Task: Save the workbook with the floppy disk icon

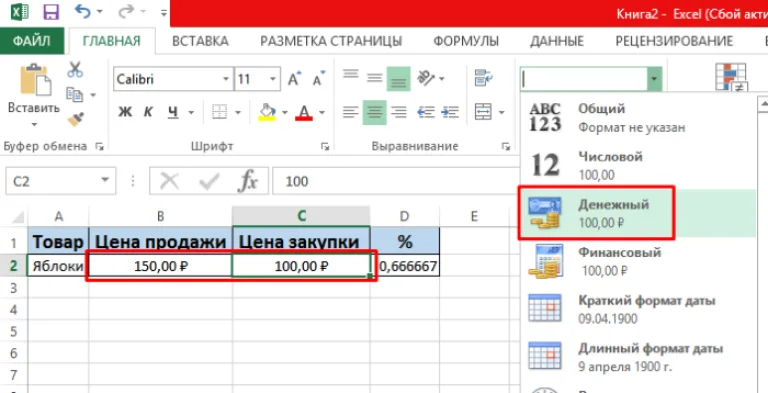Action: point(51,12)
